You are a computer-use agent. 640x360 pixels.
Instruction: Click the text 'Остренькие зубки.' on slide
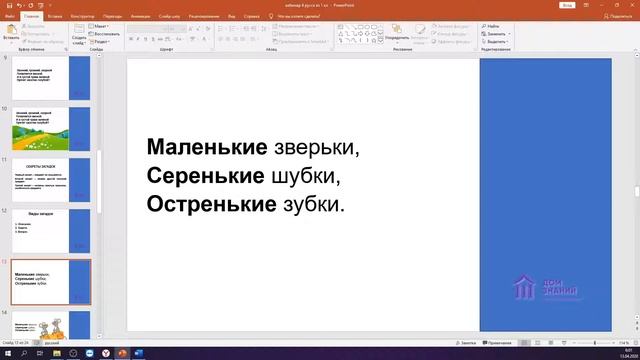pyautogui.click(x=246, y=204)
